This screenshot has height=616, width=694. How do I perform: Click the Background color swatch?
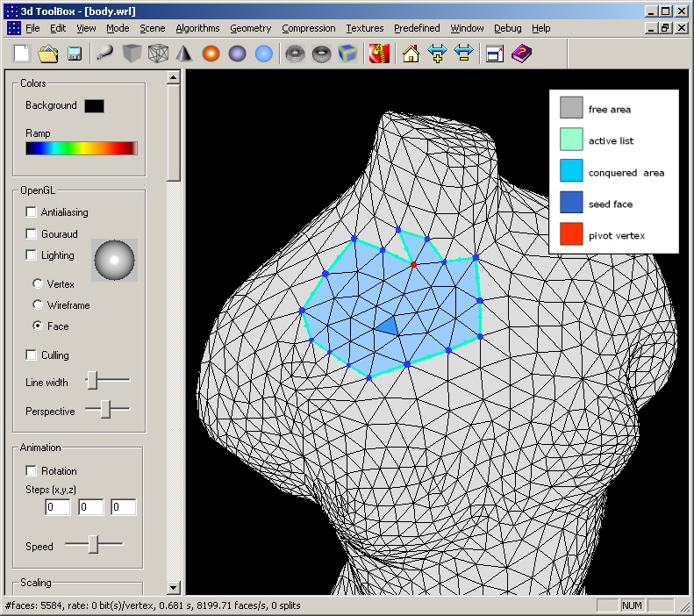pos(94,106)
